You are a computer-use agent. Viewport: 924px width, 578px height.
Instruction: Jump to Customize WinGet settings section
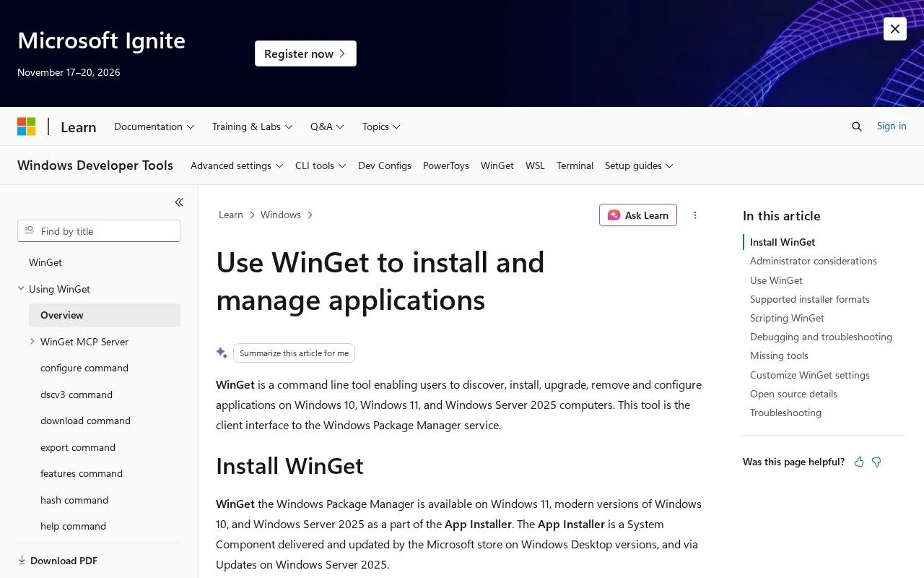tap(810, 375)
